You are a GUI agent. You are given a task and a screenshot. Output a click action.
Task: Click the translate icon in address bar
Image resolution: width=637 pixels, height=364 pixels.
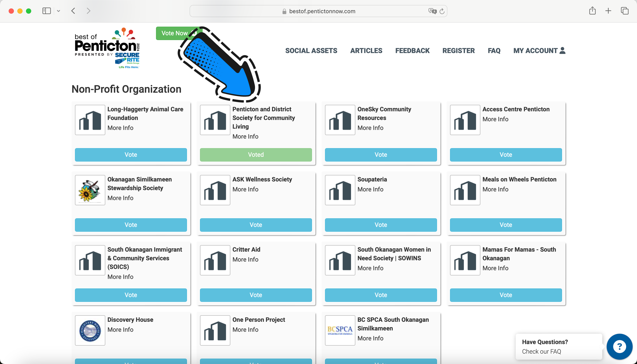(432, 11)
